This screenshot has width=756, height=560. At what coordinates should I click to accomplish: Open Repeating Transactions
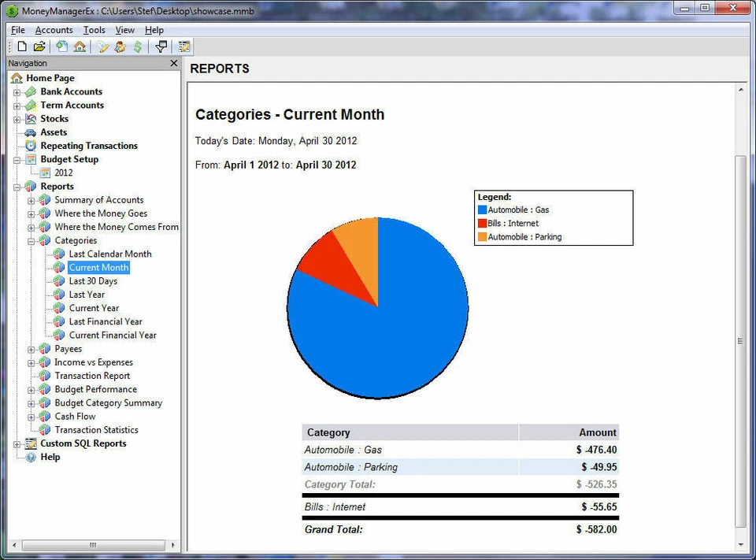(x=88, y=146)
